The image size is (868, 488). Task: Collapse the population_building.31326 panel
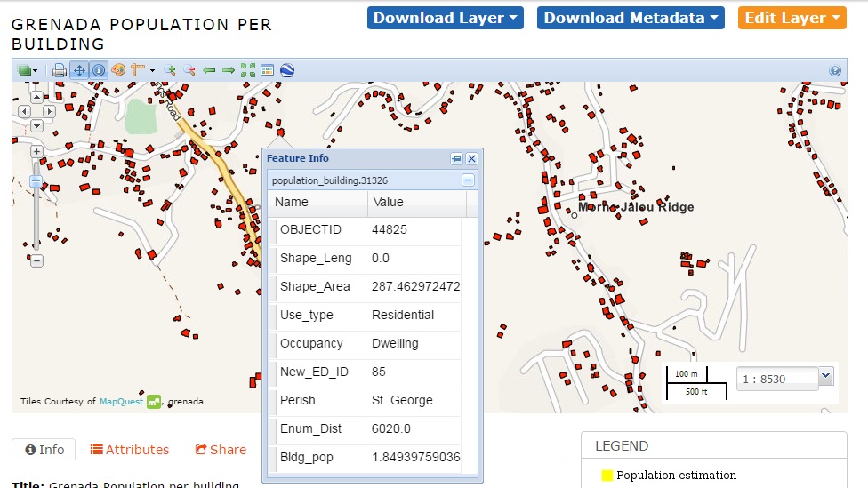pyautogui.click(x=468, y=180)
